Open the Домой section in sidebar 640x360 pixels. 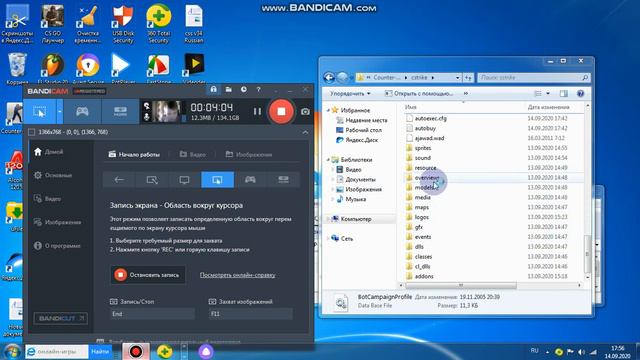pyautogui.click(x=49, y=152)
